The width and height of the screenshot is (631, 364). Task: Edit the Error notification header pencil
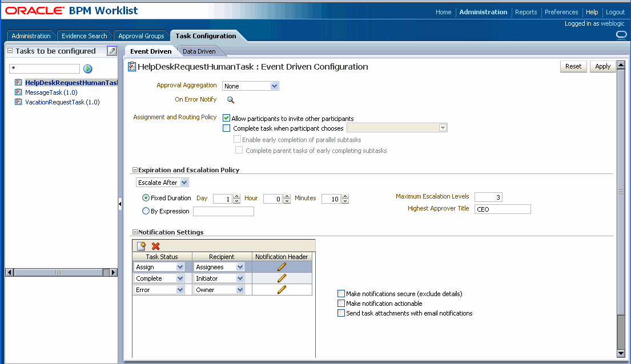coord(282,289)
